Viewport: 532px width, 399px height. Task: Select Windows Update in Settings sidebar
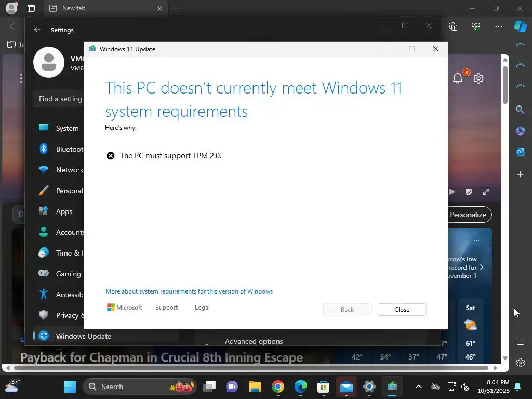(106, 336)
